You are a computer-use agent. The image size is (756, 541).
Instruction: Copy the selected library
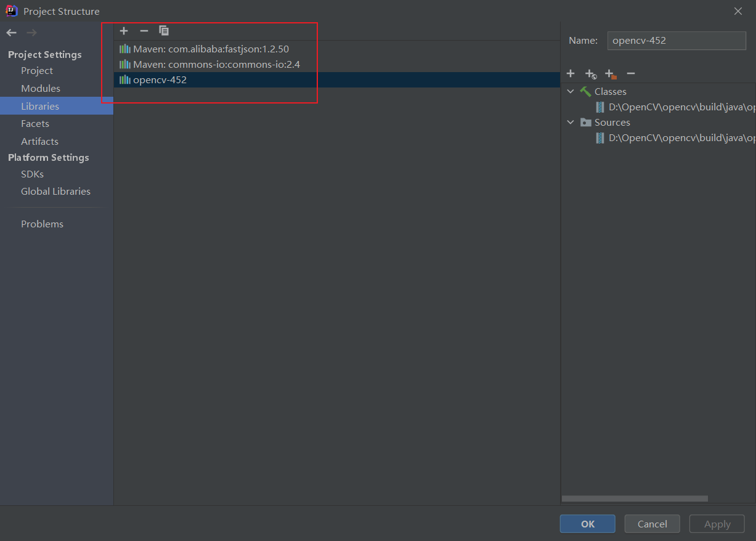164,31
